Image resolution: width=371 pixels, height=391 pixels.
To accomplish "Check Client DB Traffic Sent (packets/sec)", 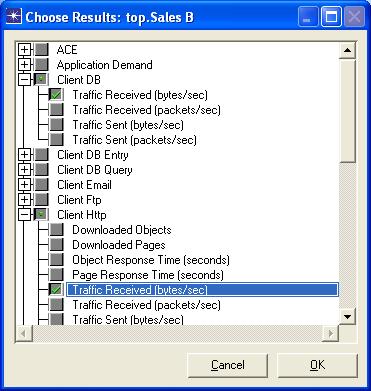I will [56, 140].
